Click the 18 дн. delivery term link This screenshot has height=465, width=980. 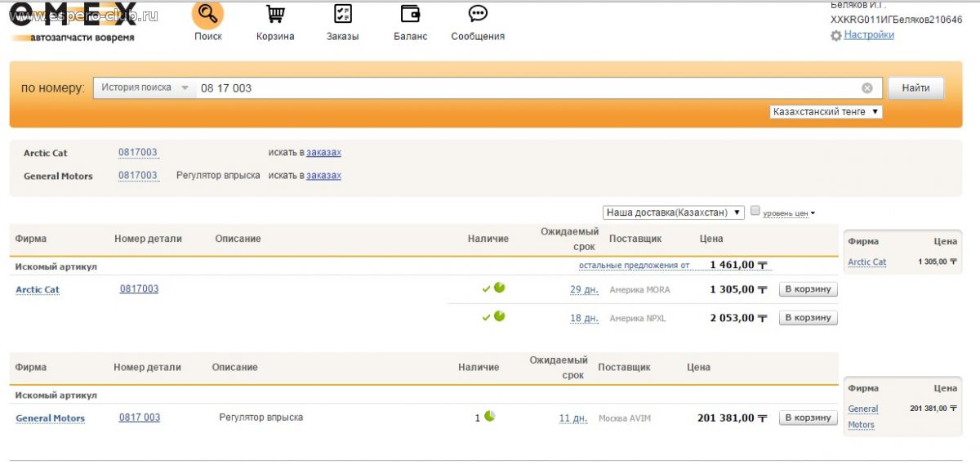[x=584, y=319]
